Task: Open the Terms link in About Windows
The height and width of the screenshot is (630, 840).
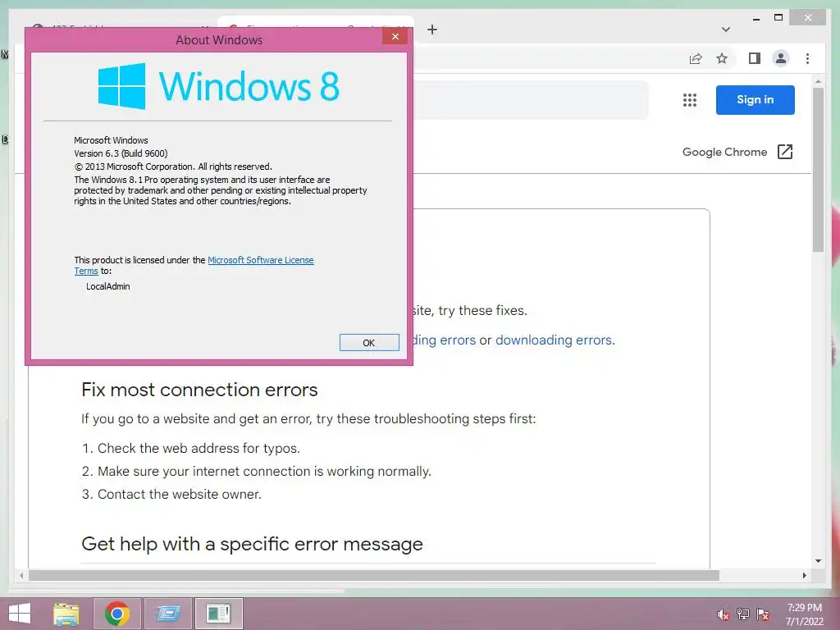Action: (85, 271)
